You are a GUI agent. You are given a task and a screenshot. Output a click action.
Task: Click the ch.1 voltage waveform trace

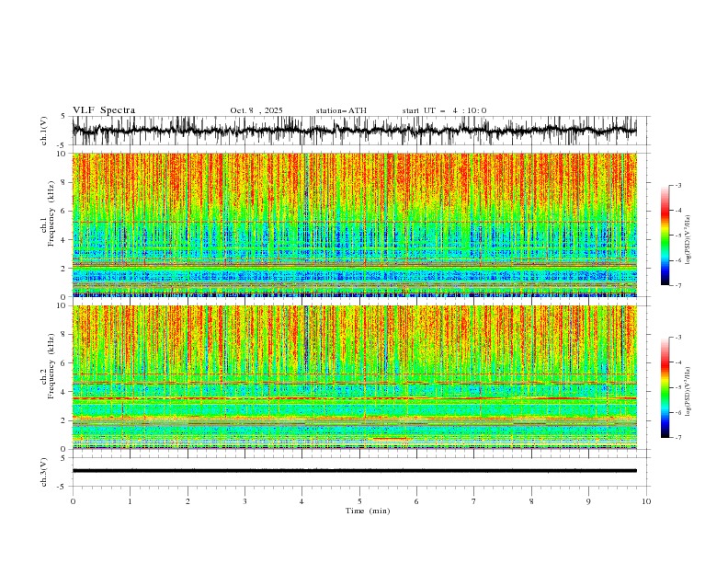pos(354,131)
